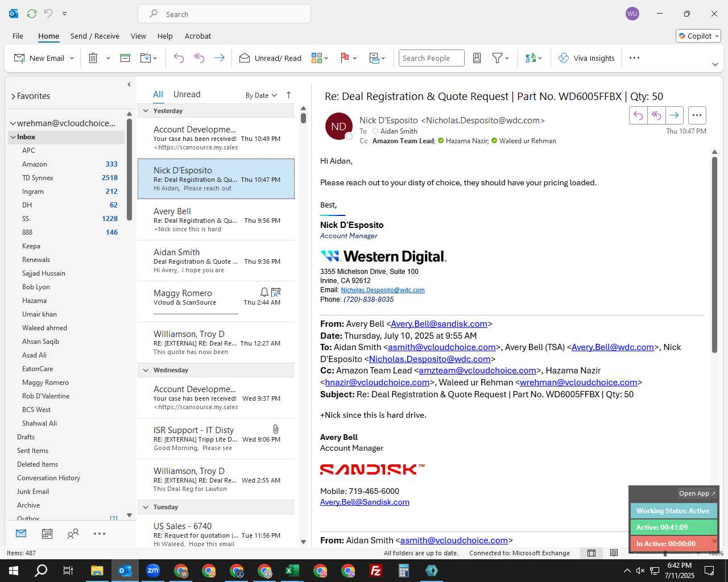
Task: Open the ribbon's more commands ellipsis
Action: point(635,58)
